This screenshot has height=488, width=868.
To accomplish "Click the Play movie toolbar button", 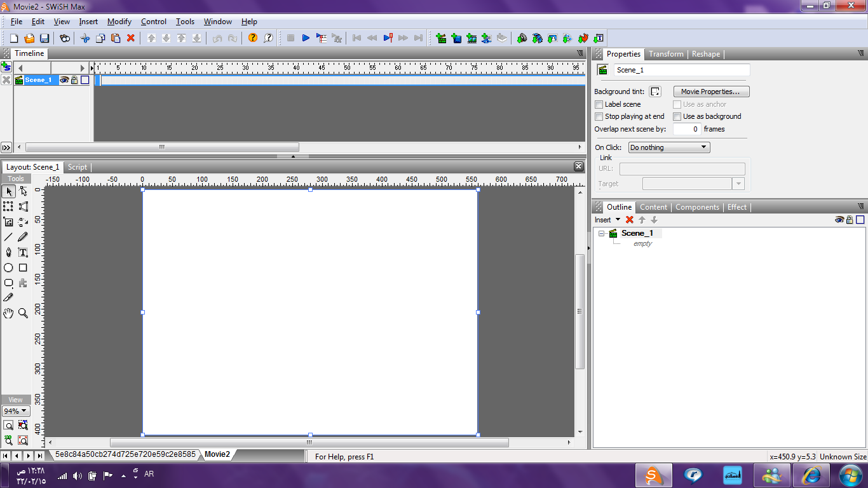I will click(x=306, y=38).
